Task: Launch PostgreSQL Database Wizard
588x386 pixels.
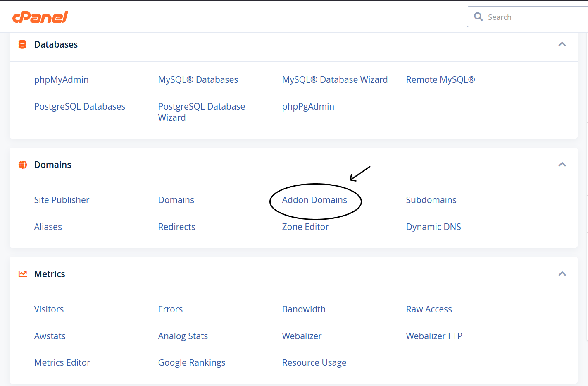Action: tap(202, 112)
